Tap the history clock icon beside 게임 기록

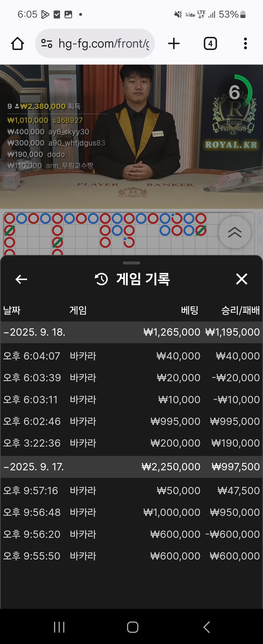pyautogui.click(x=101, y=279)
